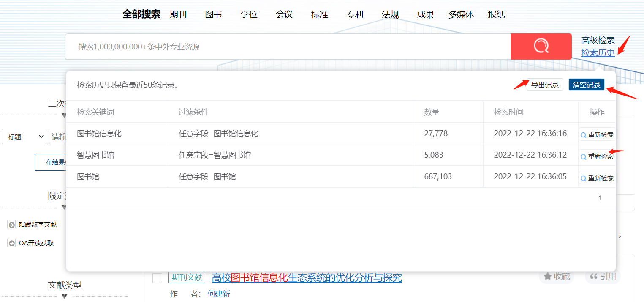The image size is (644, 302).
Task: Click arrow icon beside OA开放获取
Action: [x=11, y=243]
